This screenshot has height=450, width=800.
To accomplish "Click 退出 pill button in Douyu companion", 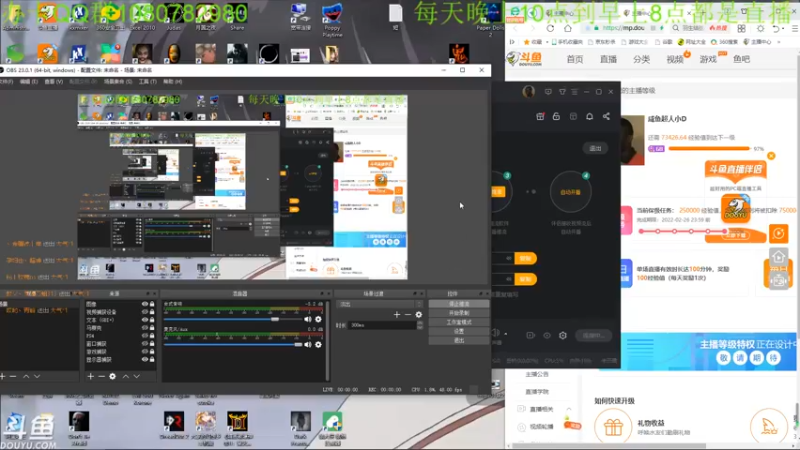I will tap(595, 148).
